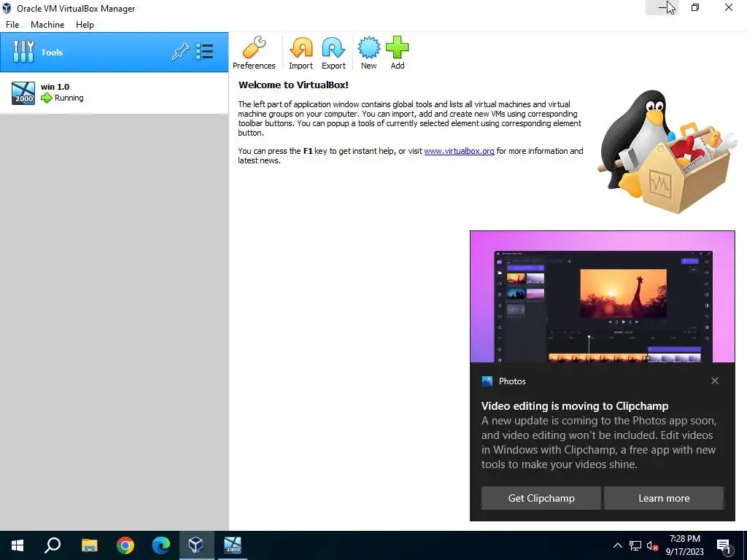The height and width of the screenshot is (560, 747).
Task: Click the muted volume tray icon
Action: (x=652, y=545)
